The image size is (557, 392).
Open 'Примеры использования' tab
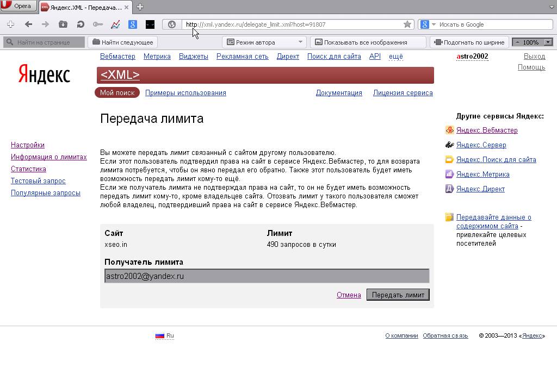(185, 92)
